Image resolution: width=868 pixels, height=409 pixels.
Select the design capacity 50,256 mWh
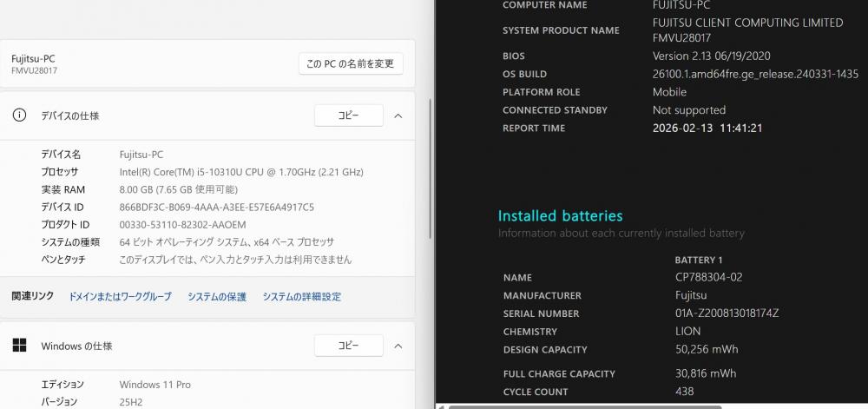point(707,349)
